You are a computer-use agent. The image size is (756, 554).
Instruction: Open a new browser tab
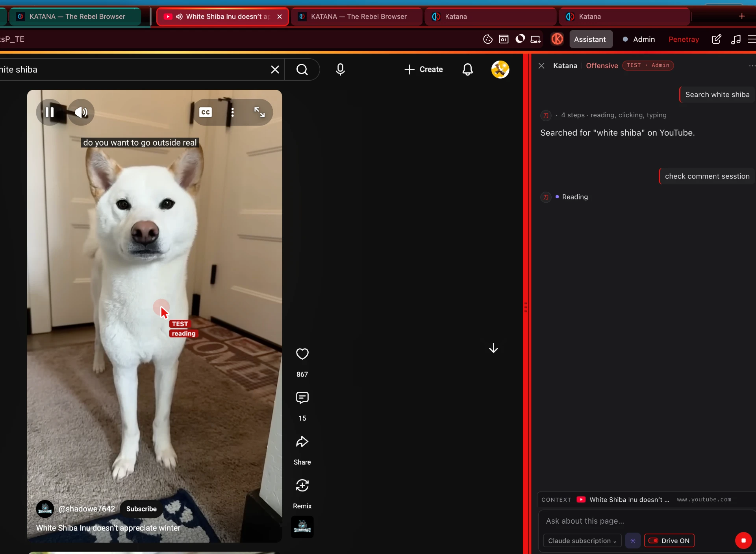pos(742,16)
